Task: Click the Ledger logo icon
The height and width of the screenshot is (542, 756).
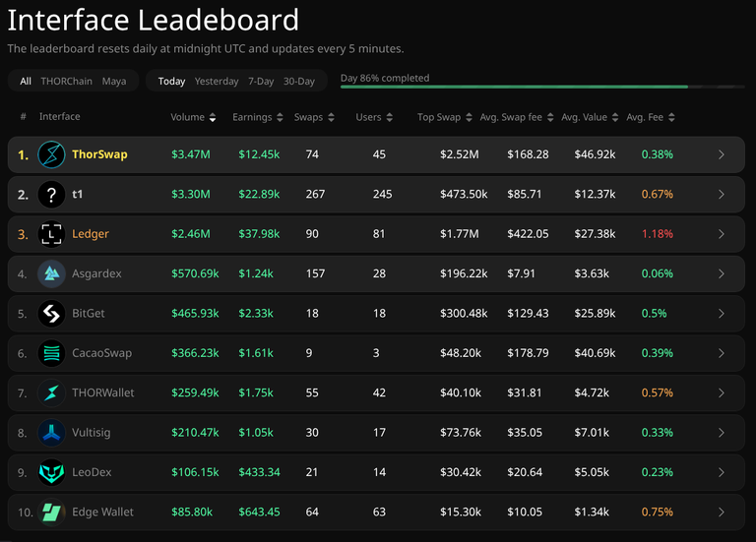Action: click(x=51, y=234)
